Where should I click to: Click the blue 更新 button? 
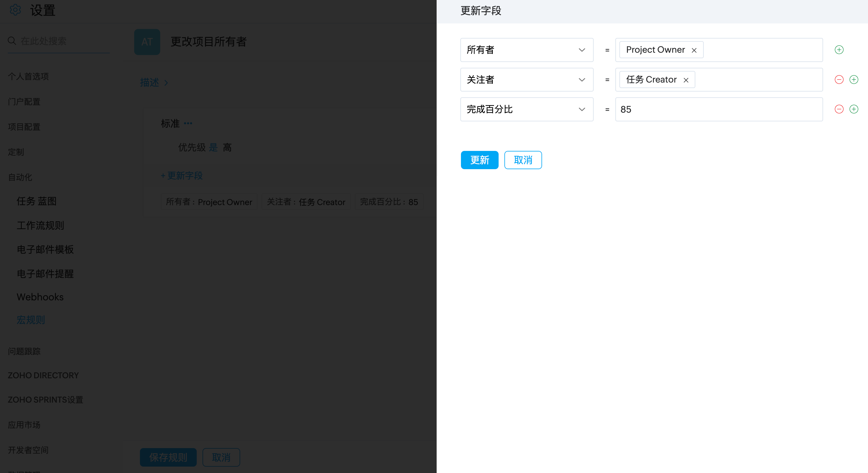pyautogui.click(x=479, y=160)
